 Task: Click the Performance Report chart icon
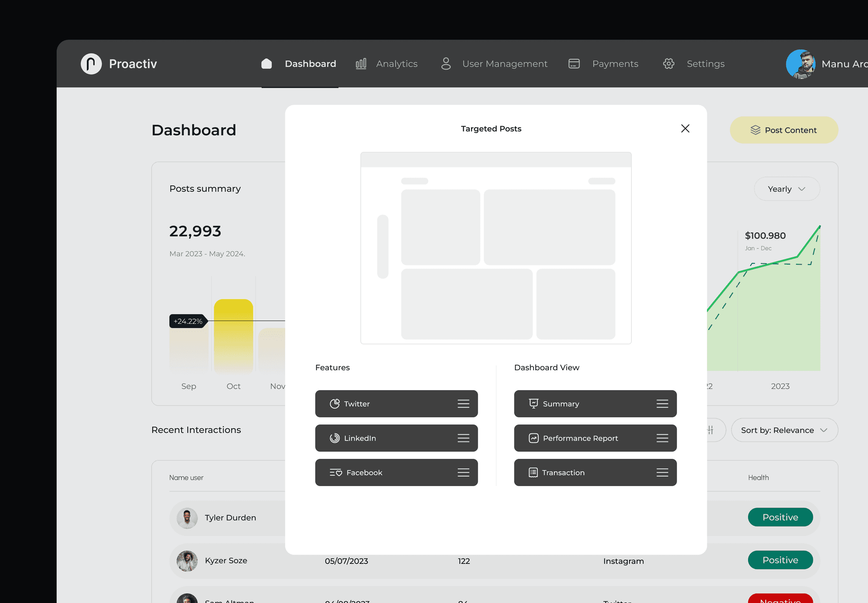point(533,438)
